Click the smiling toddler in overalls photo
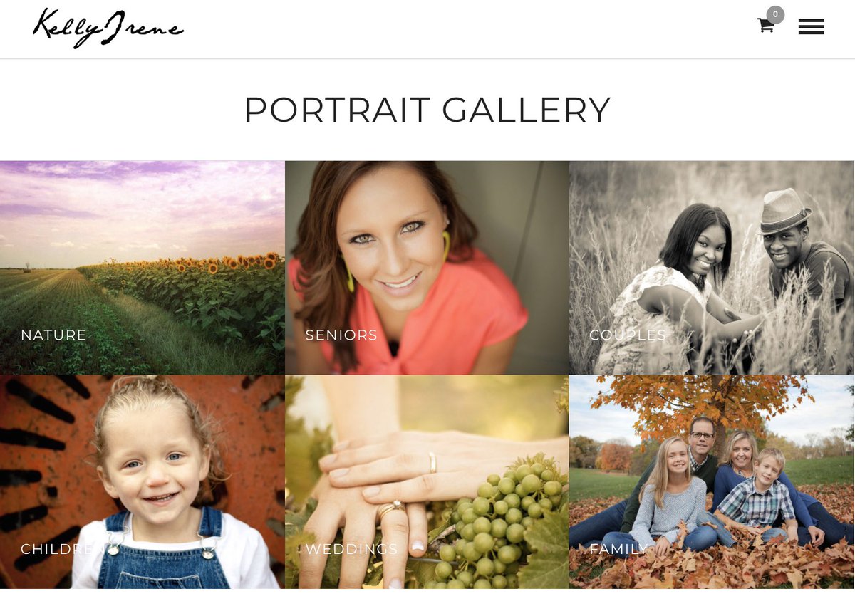The width and height of the screenshot is (855, 616). tap(142, 482)
